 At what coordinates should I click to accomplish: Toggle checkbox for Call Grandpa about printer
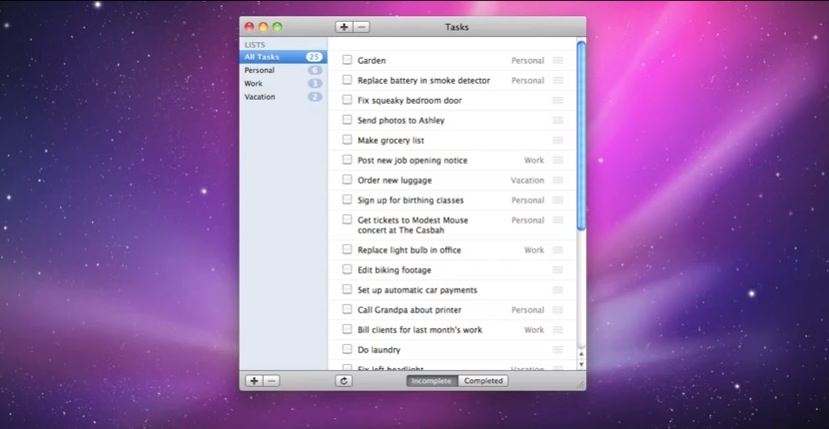pos(347,310)
